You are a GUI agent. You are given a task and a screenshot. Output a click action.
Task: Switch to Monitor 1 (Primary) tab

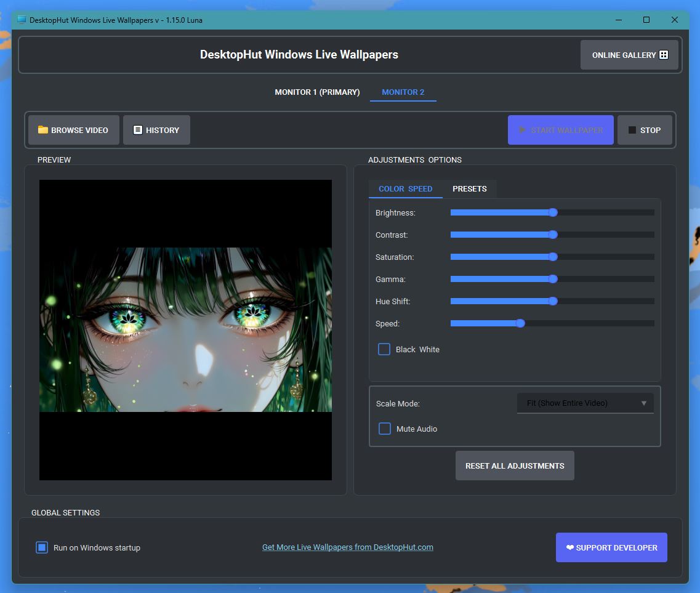point(317,92)
